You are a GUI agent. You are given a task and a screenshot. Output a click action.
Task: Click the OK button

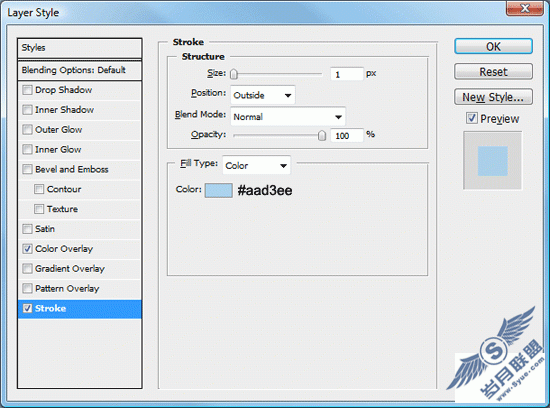493,46
